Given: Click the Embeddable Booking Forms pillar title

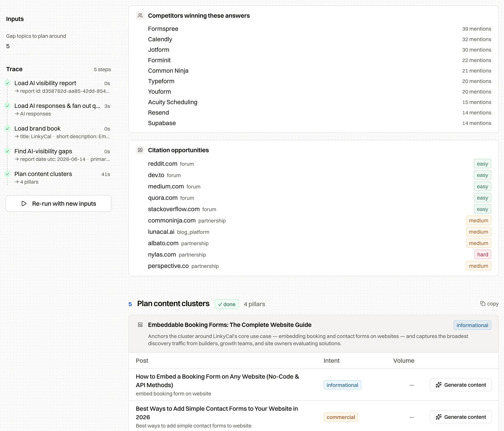Looking at the screenshot, I should [230, 325].
